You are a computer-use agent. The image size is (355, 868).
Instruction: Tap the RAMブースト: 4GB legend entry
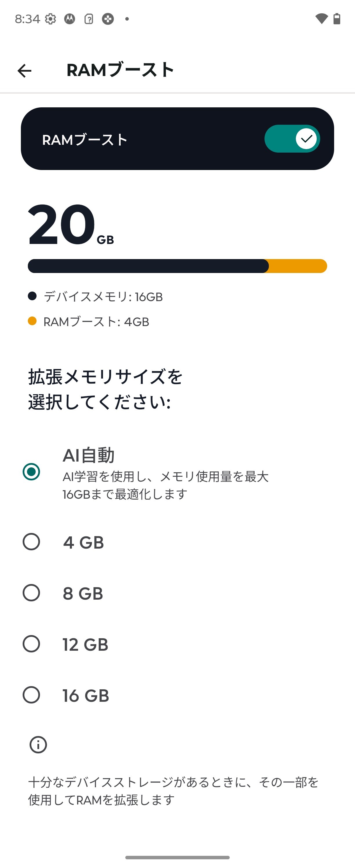point(96,322)
